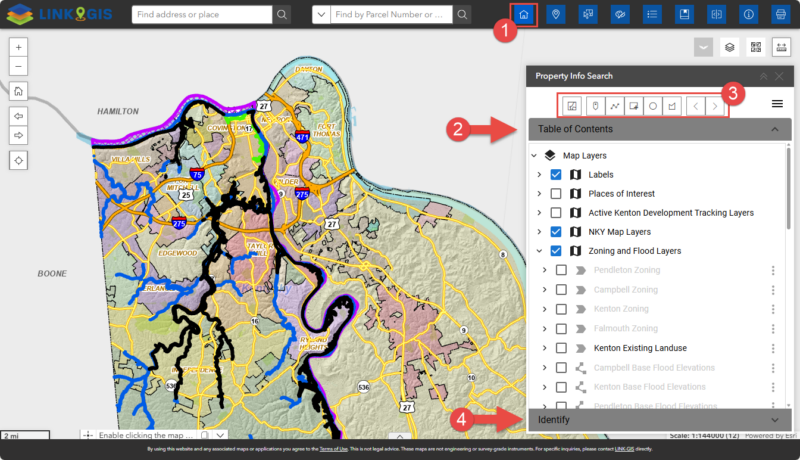Collapse the Table of Contents section
Image resolution: width=800 pixels, height=460 pixels.
pos(775,129)
